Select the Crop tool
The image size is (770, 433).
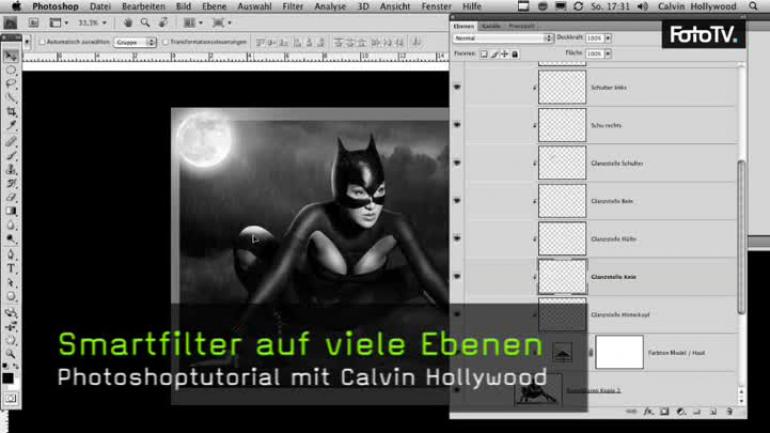[10, 112]
